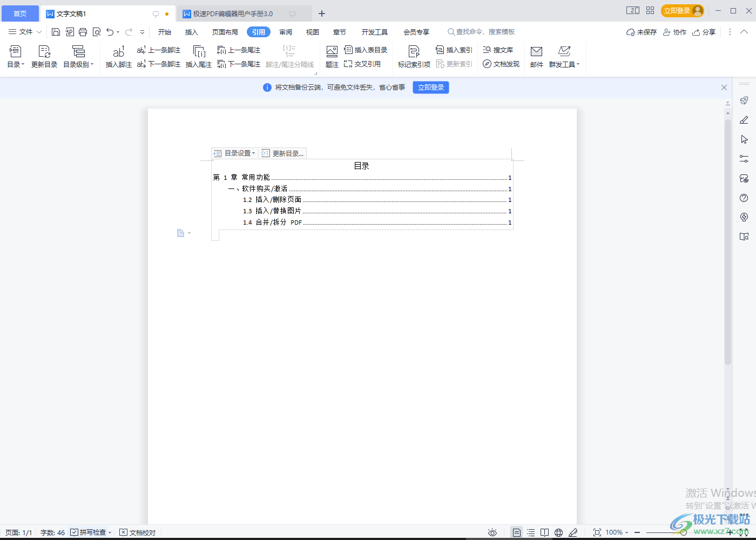Click 插入索引 insert index

pos(454,50)
